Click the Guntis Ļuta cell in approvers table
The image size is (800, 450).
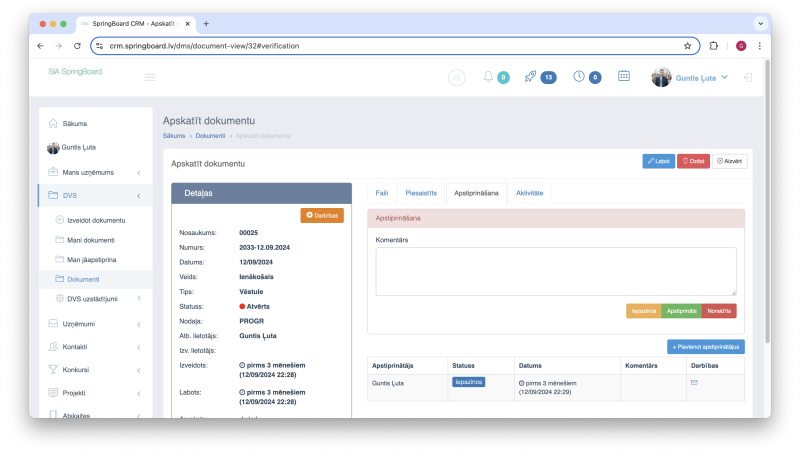point(388,383)
